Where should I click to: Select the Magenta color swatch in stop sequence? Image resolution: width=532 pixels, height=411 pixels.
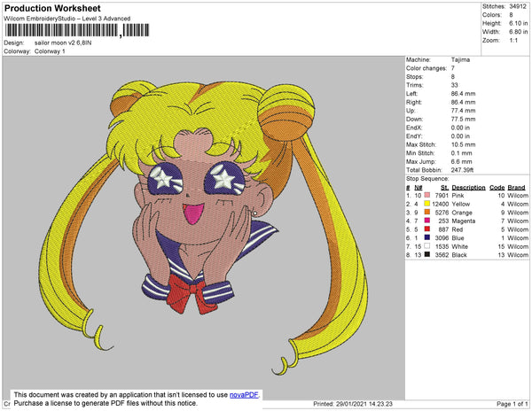click(427, 221)
